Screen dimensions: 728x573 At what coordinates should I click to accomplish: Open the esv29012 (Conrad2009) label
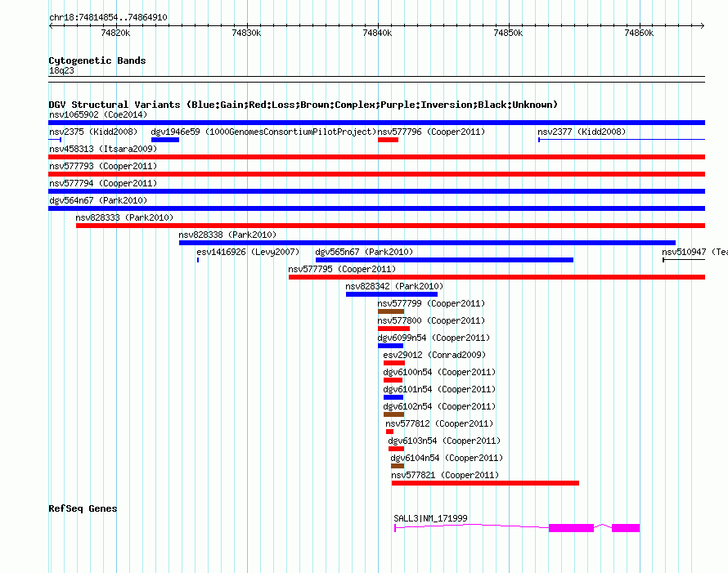[x=434, y=355]
